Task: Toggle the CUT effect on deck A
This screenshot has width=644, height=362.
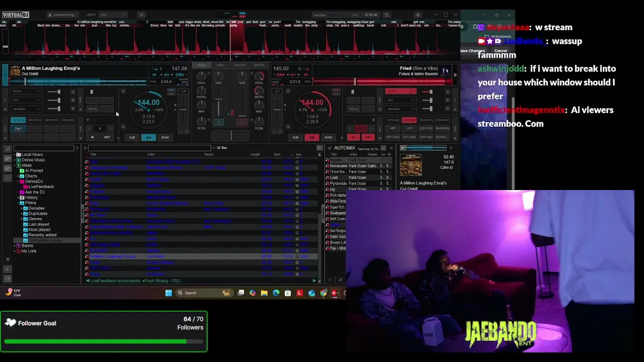Action: 22,100
